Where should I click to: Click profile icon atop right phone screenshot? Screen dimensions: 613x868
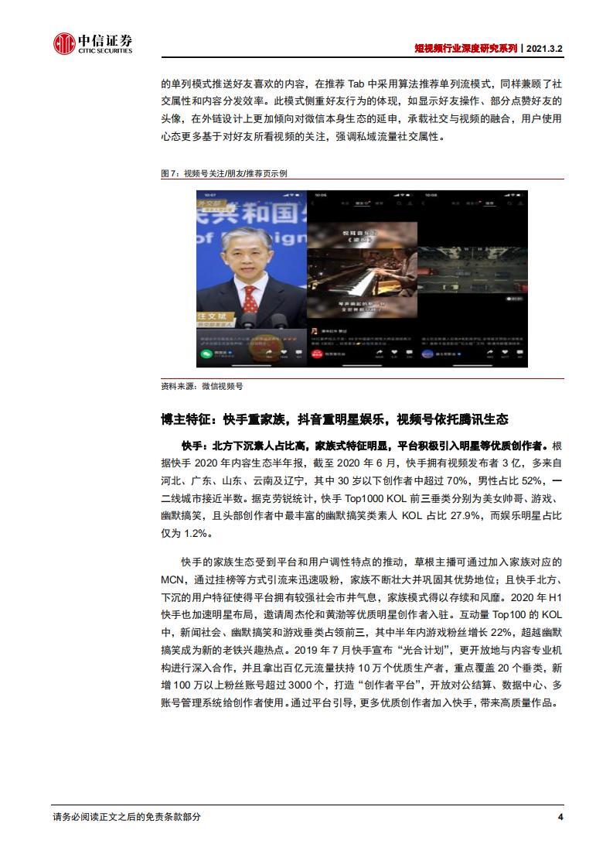(522, 204)
